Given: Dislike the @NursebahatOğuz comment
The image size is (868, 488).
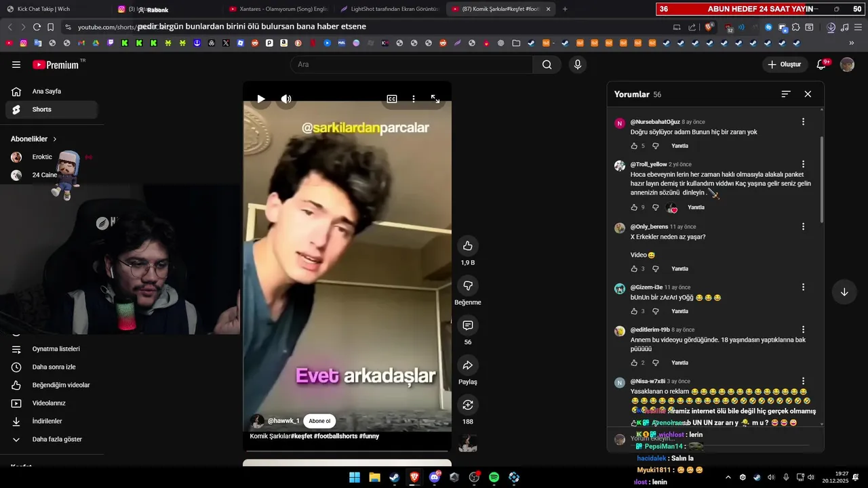Looking at the screenshot, I should pos(655,146).
